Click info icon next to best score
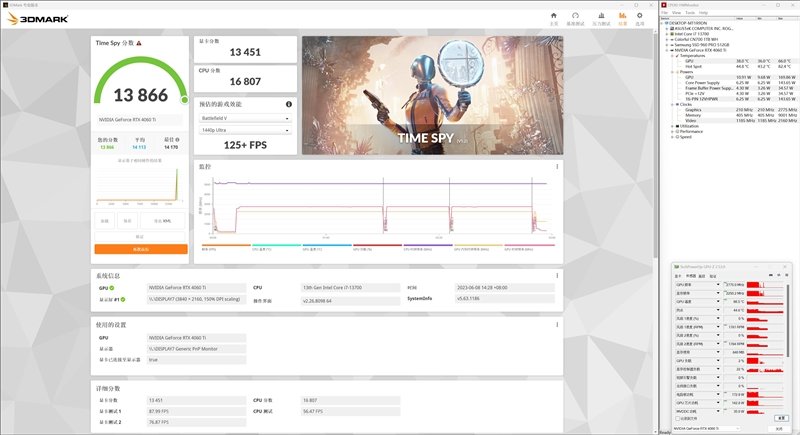The image size is (800, 435). point(177,139)
